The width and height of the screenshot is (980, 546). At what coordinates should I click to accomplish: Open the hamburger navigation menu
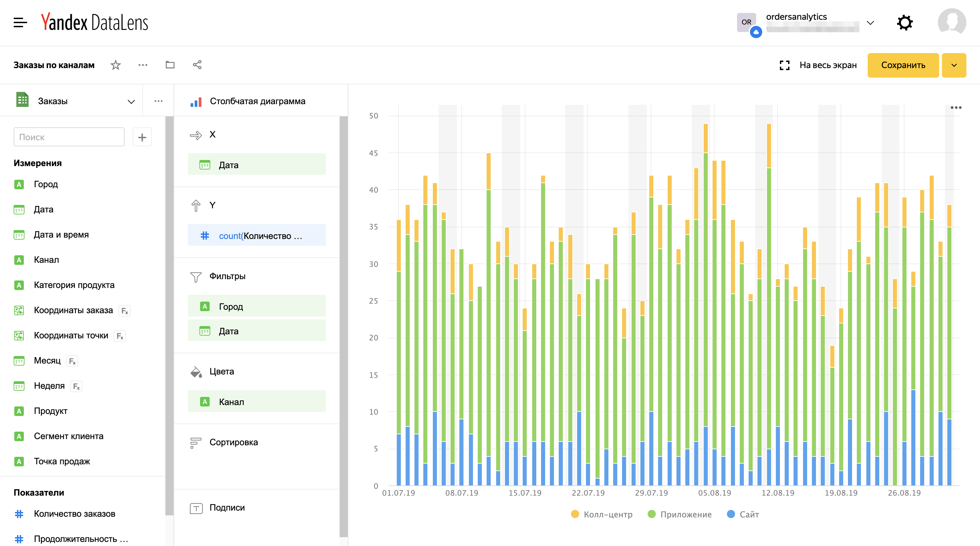coord(20,22)
